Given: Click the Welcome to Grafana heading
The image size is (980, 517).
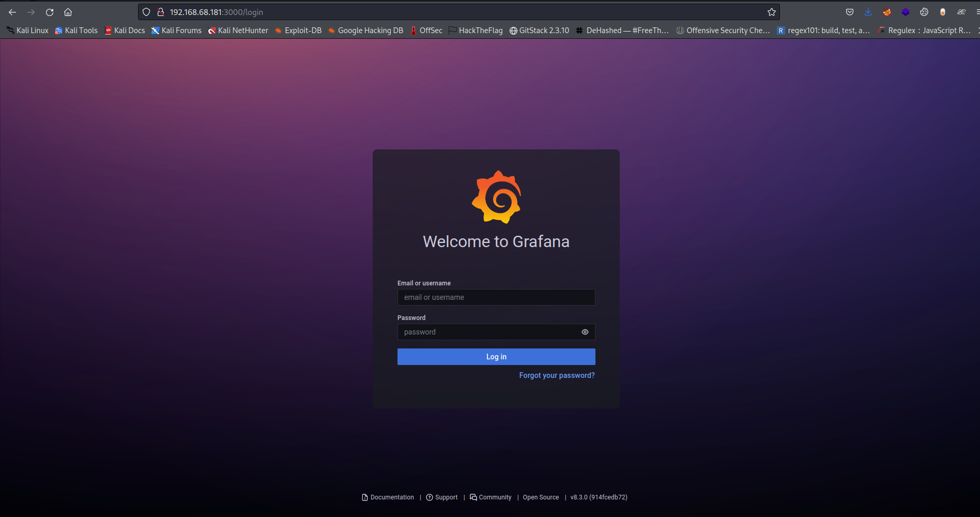Looking at the screenshot, I should click(x=496, y=241).
